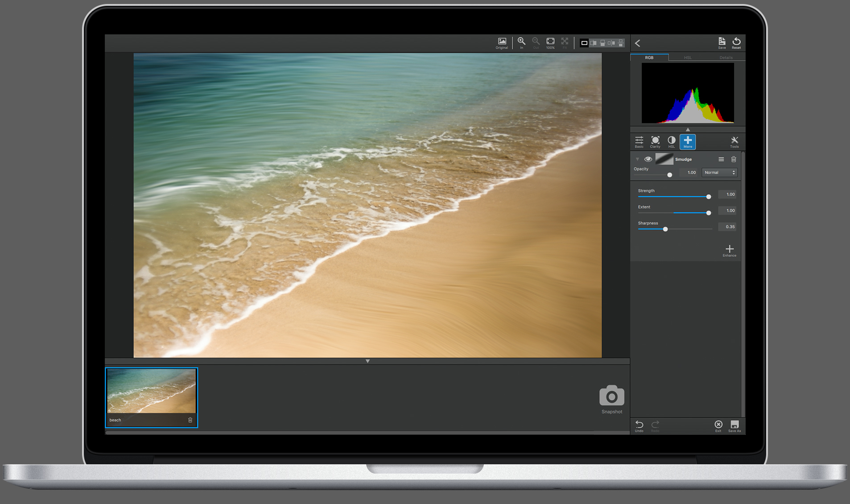Open the More filters panel
Image resolution: width=850 pixels, height=504 pixels.
(x=688, y=142)
